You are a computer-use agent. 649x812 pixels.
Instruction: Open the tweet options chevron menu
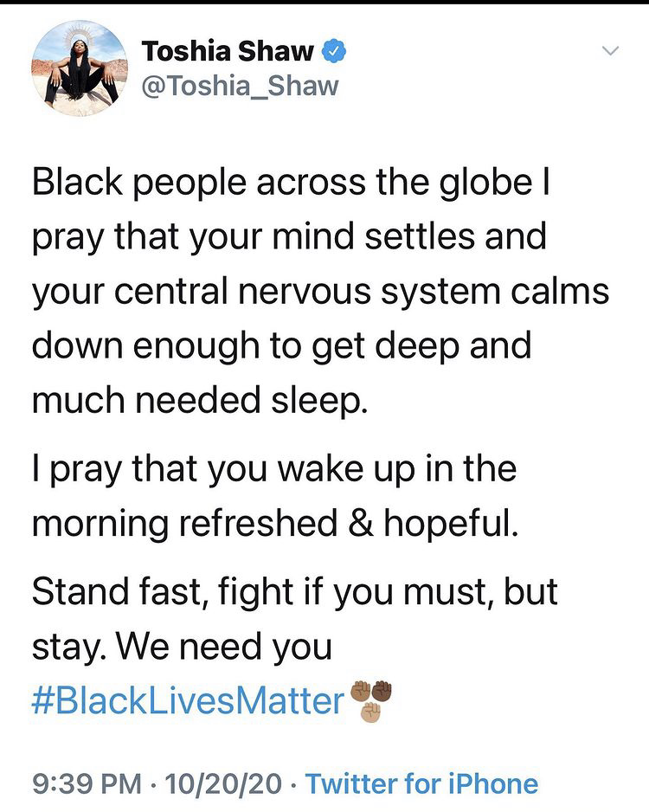tap(611, 52)
